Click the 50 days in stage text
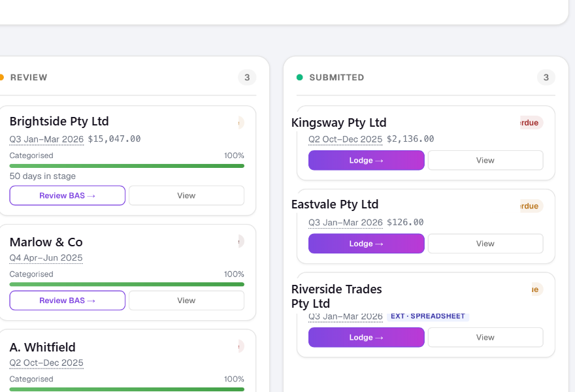 (42, 176)
